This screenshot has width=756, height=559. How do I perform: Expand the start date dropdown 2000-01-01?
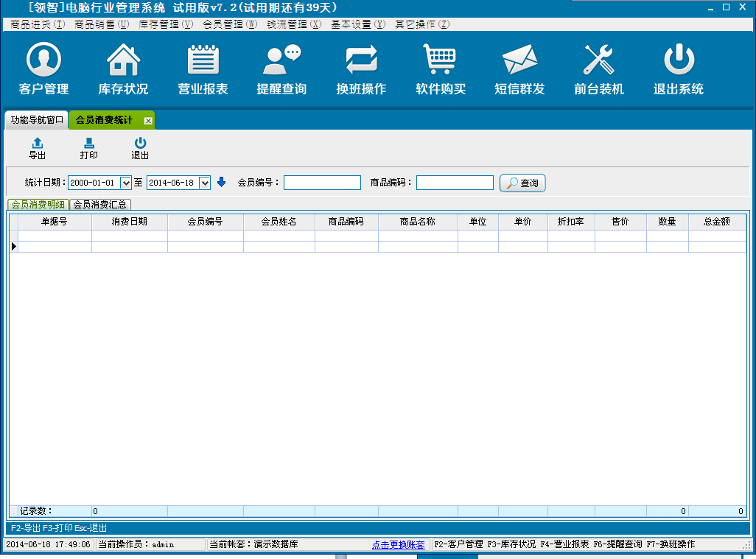click(125, 183)
